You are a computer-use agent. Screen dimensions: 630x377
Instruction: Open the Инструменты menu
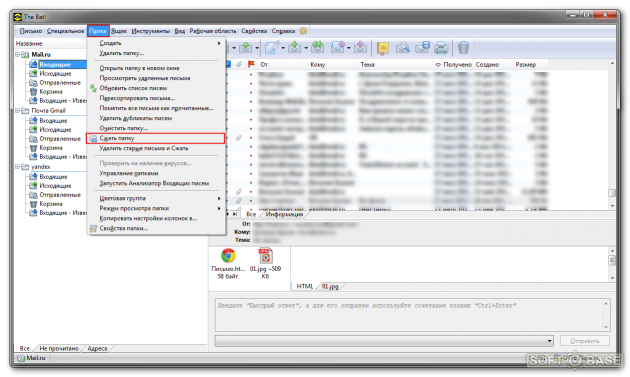click(150, 31)
